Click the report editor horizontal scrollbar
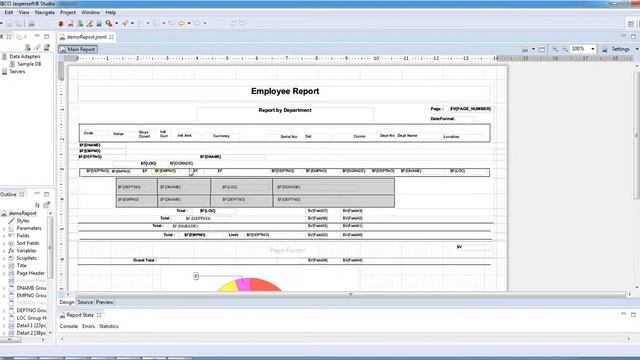The width and height of the screenshot is (640, 360). pyautogui.click(x=350, y=294)
